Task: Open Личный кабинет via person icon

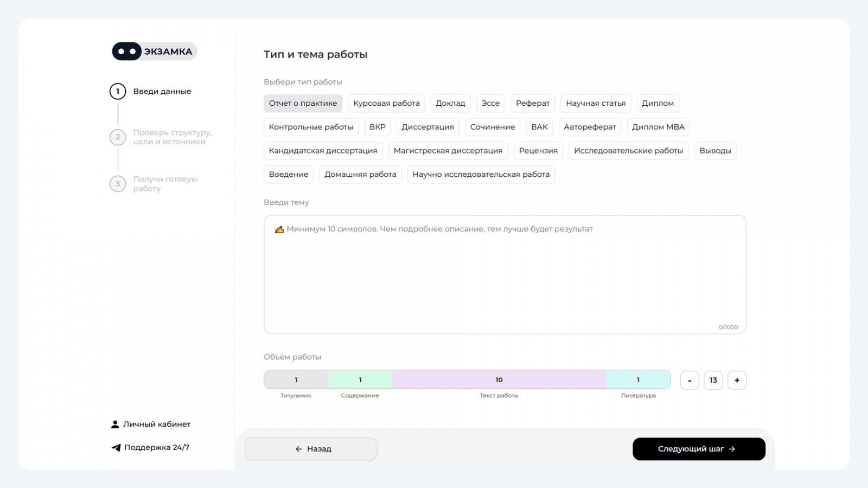Action: 115,425
